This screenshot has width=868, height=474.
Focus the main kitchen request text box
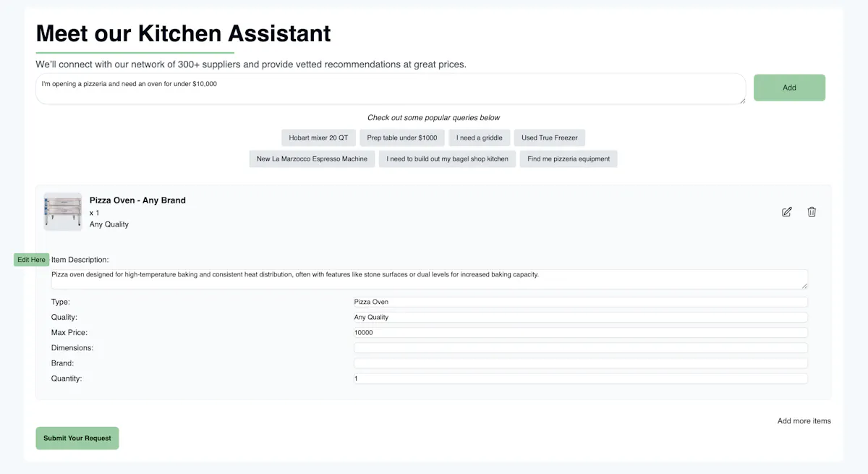391,88
